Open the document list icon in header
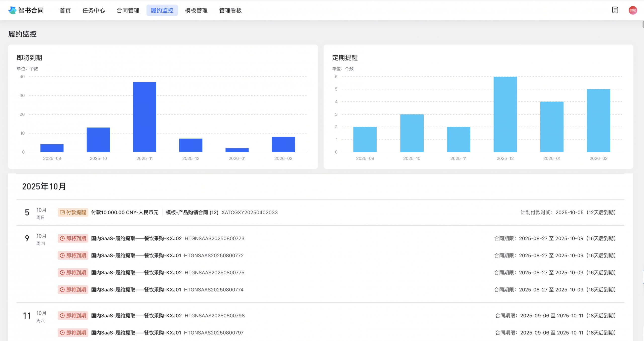The width and height of the screenshot is (644, 341). [x=615, y=10]
